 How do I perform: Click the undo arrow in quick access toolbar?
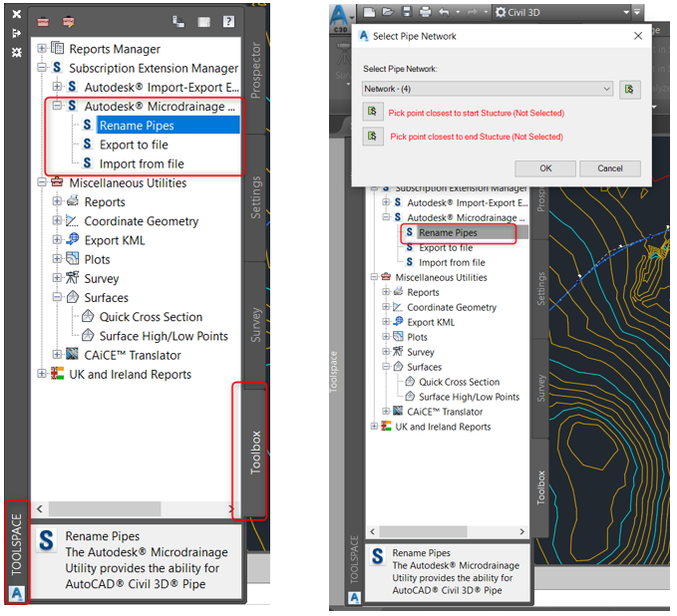[444, 12]
